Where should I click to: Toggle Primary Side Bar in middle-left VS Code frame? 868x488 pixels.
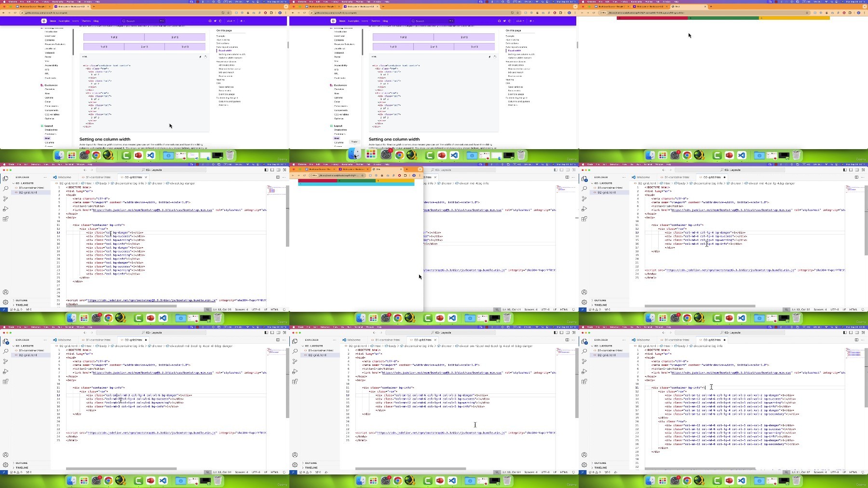coord(266,170)
